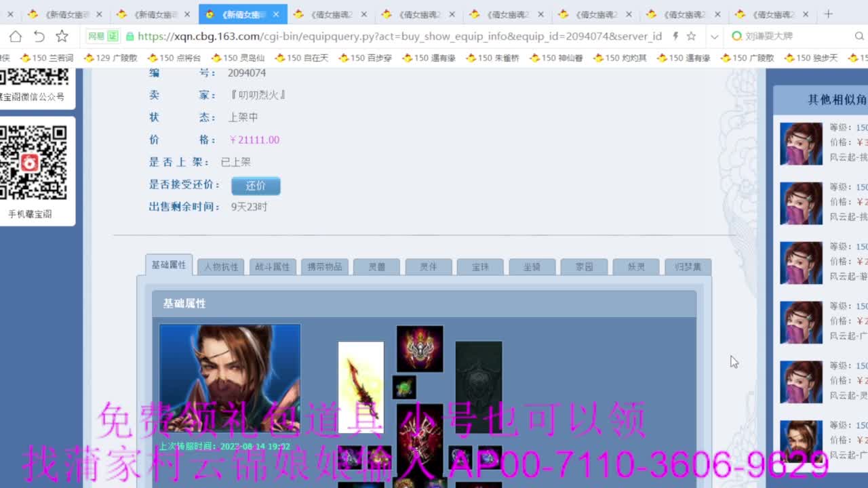Open the bottom similar character with male portrait

coord(801,442)
